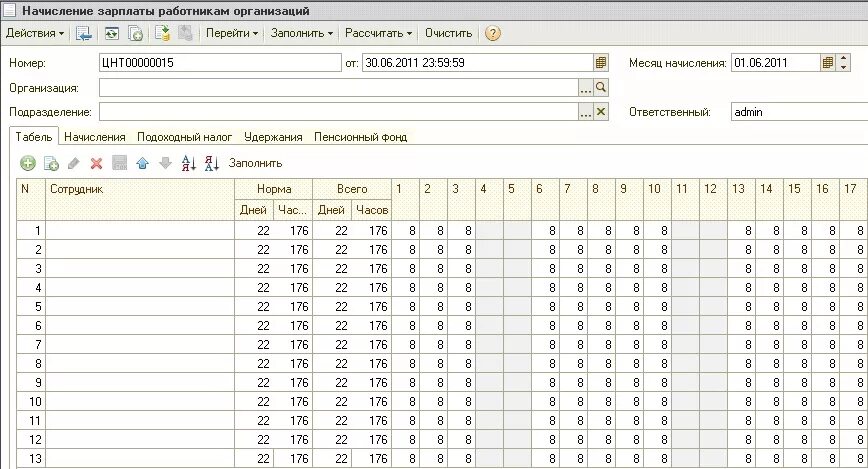Clear Подразделение with the X icon
Image resolution: width=868 pixels, height=469 pixels.
(601, 112)
